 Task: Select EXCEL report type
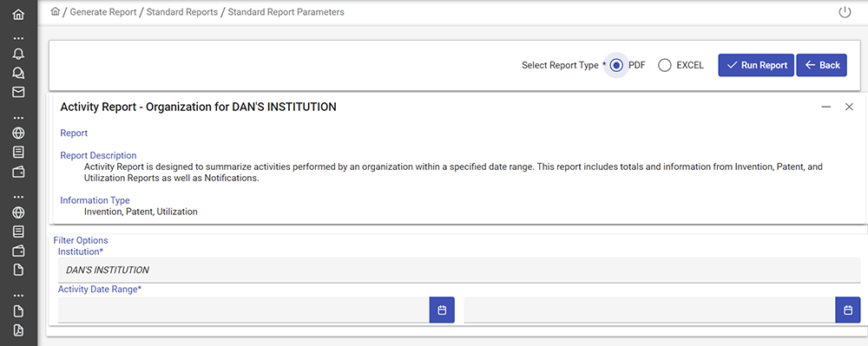coord(665,65)
